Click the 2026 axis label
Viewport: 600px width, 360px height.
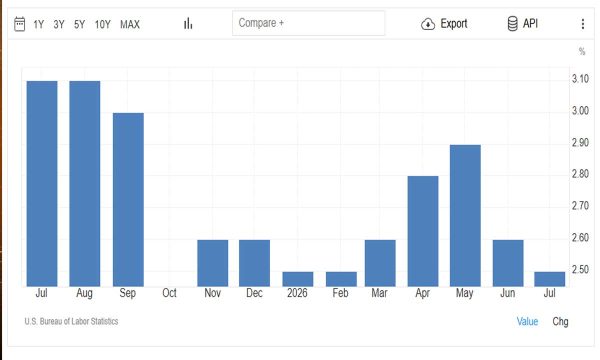click(x=297, y=293)
